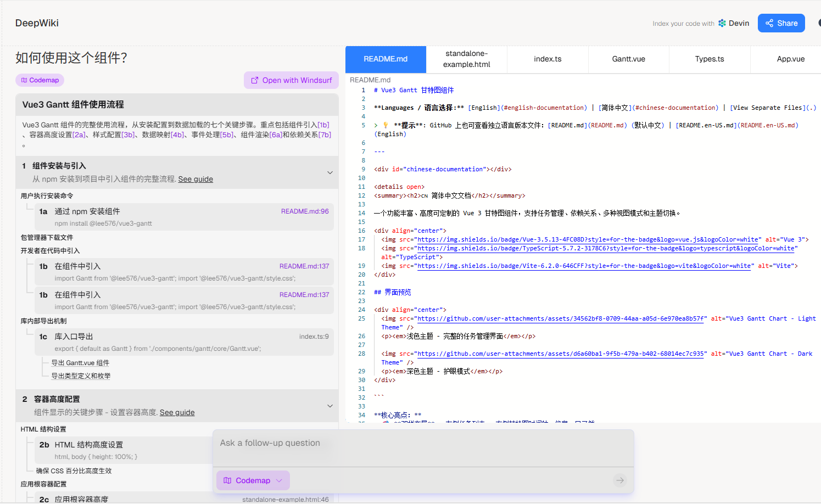This screenshot has height=504, width=821.
Task: Click the Open with Windsurf button label
Action: tap(297, 80)
